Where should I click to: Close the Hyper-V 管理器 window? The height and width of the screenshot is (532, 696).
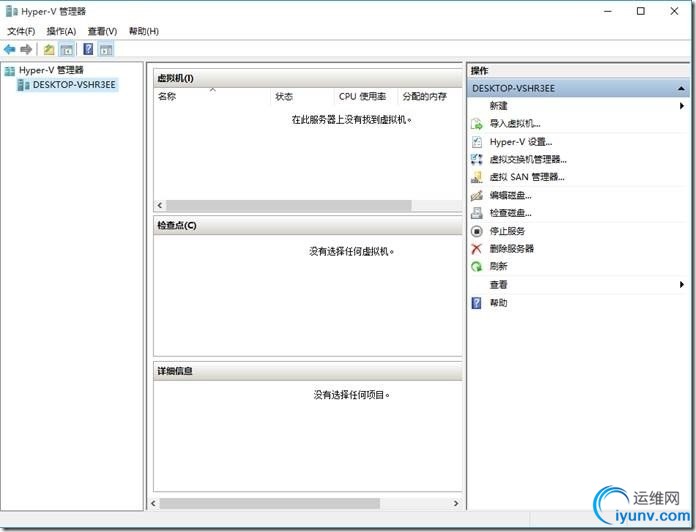pos(674,11)
